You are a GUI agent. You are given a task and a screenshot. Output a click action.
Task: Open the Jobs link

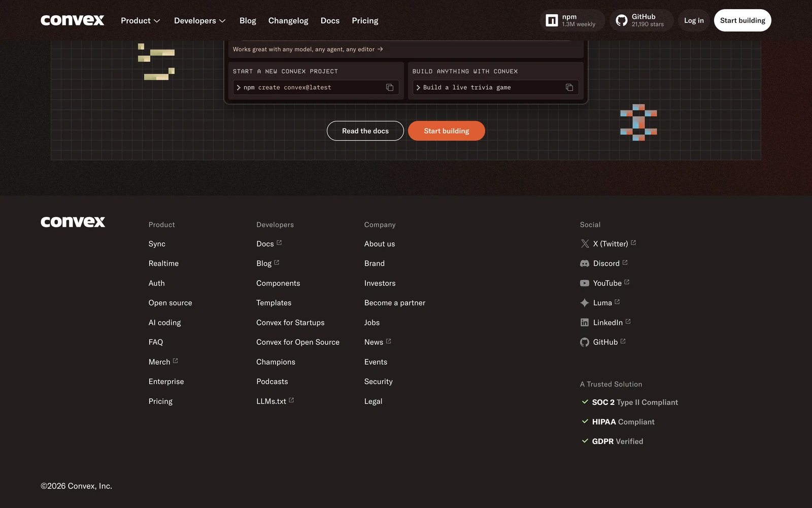coord(372,323)
